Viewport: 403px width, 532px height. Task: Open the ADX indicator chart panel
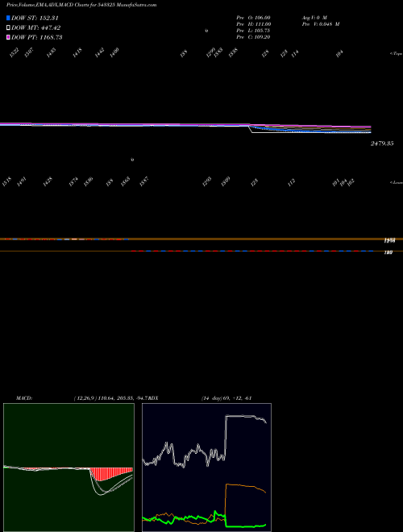[206, 468]
